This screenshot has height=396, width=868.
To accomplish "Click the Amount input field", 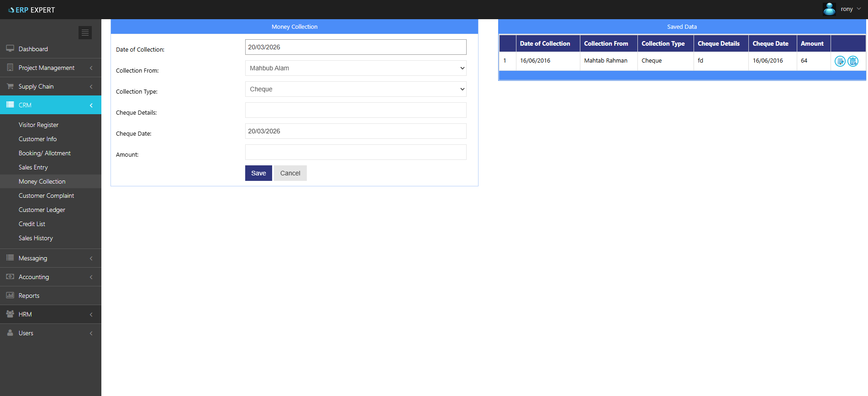I will click(x=355, y=152).
